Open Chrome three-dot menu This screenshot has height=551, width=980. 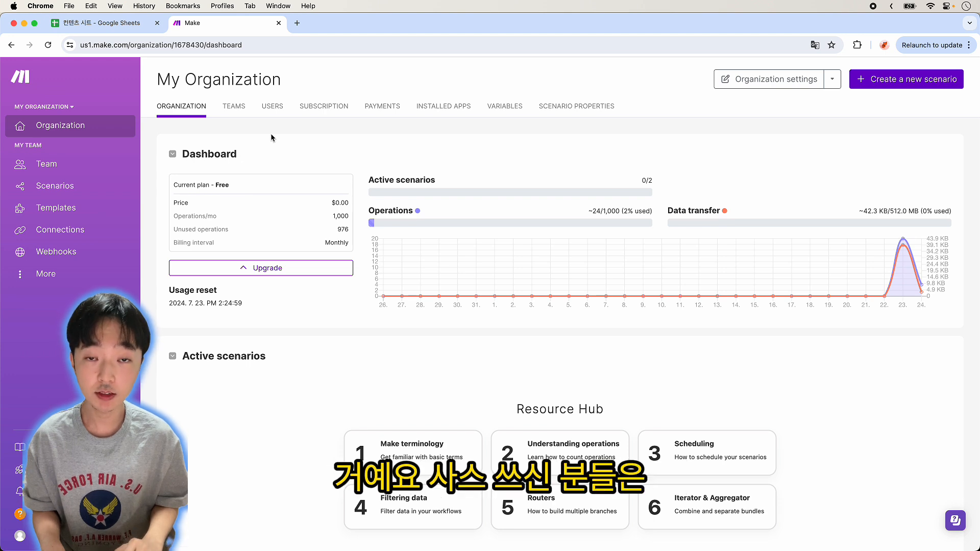[x=969, y=45]
